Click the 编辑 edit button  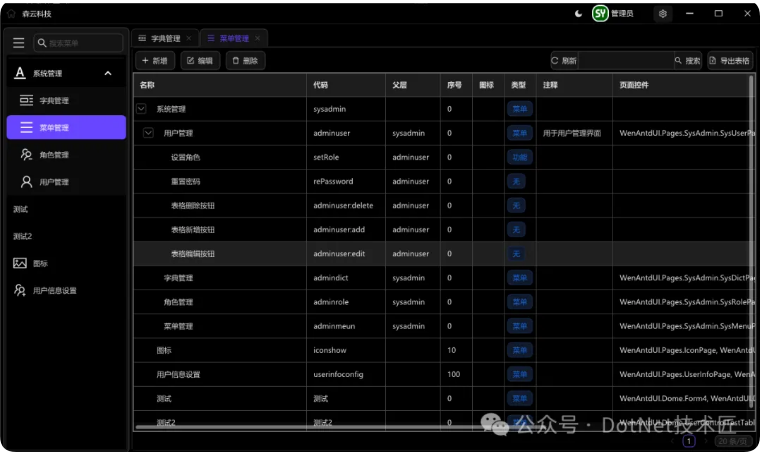pyautogui.click(x=200, y=61)
